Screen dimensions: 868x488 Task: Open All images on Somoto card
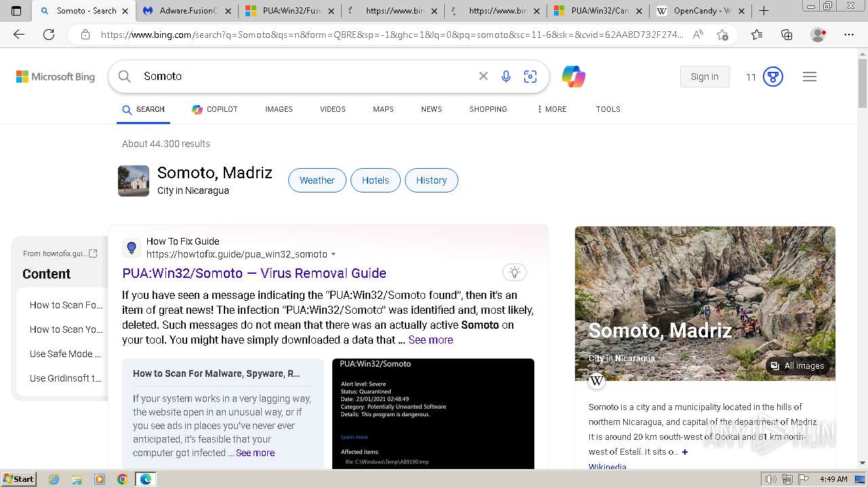797,366
